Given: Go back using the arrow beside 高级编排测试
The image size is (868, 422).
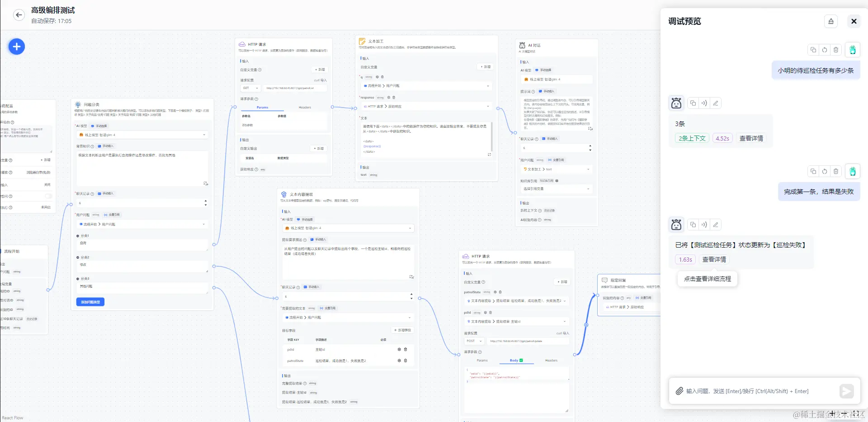Looking at the screenshot, I should point(19,15).
